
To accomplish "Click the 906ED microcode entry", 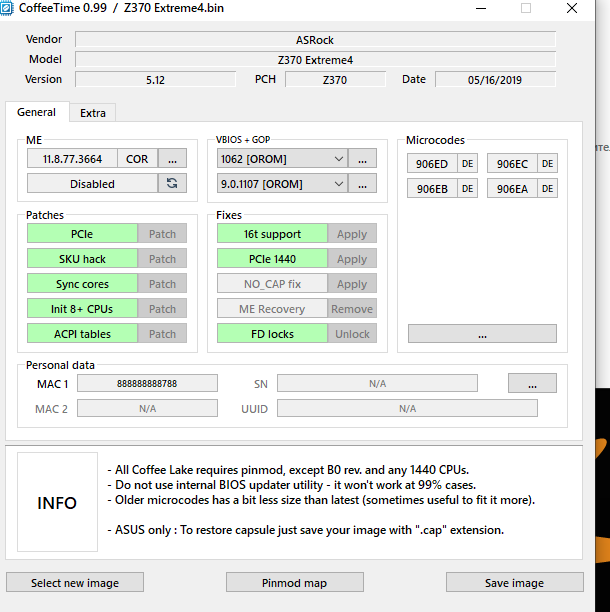I will coord(432,164).
